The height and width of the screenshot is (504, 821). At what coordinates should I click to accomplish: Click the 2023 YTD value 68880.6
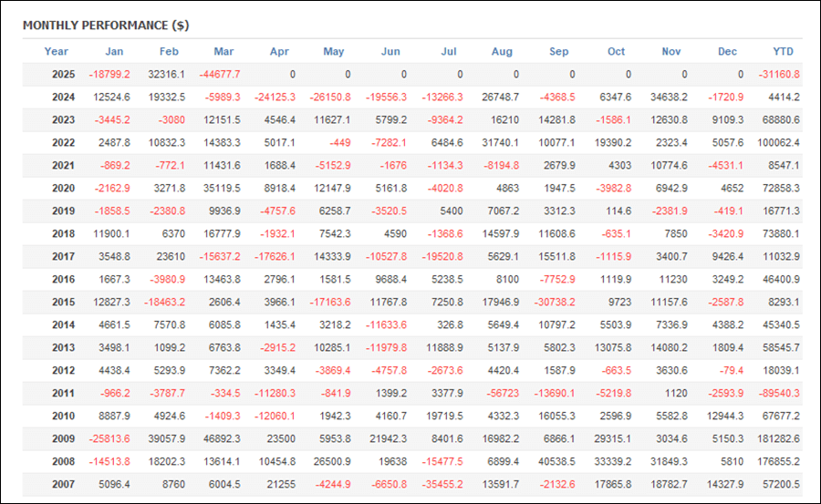[x=781, y=120]
